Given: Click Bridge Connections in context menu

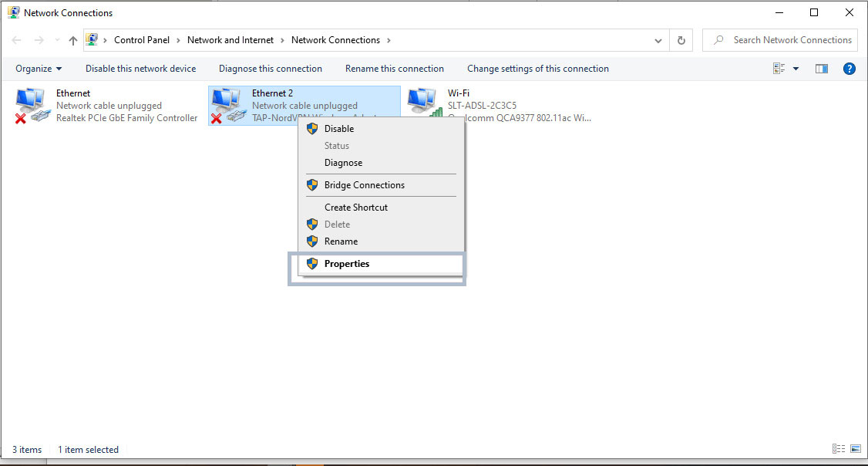Looking at the screenshot, I should tap(364, 185).
